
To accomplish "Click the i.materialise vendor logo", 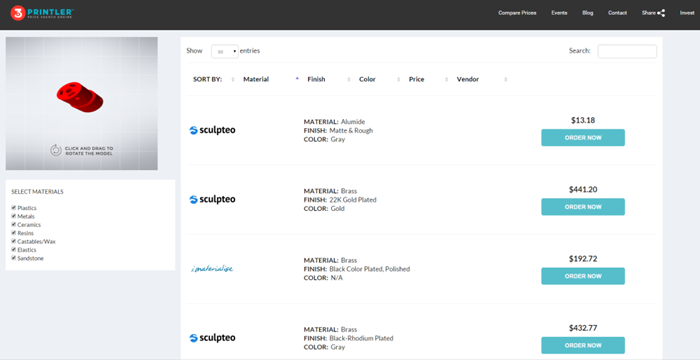I will tap(212, 268).
